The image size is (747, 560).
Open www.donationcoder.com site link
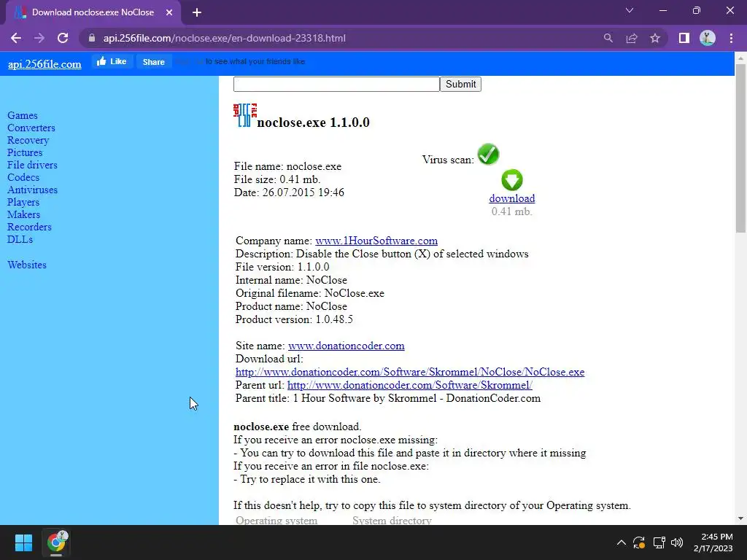347,346
